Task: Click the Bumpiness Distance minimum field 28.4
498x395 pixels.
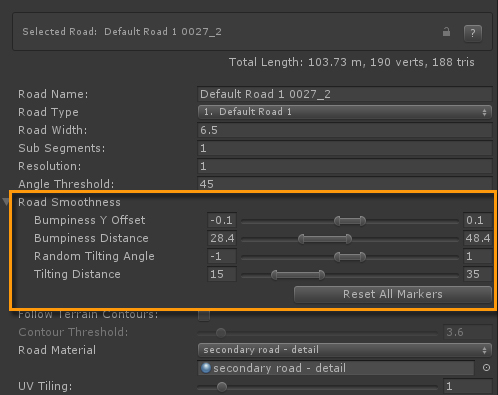Action: (x=222, y=238)
